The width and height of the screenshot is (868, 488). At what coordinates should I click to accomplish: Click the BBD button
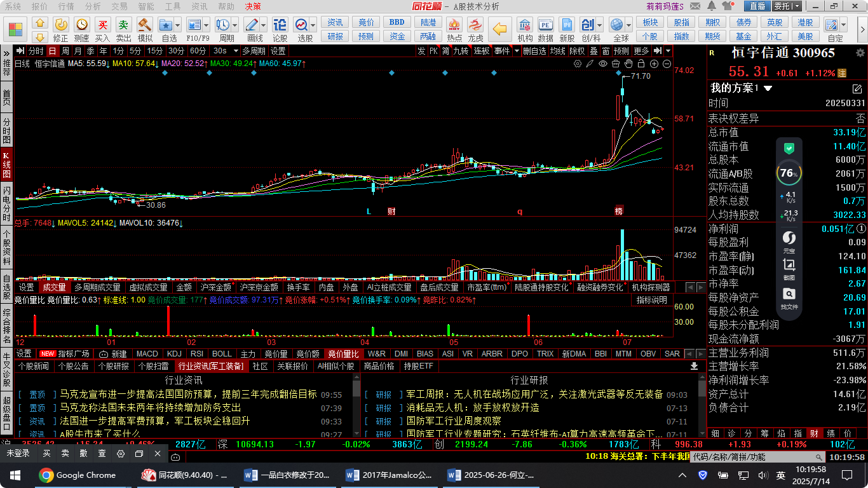(397, 22)
